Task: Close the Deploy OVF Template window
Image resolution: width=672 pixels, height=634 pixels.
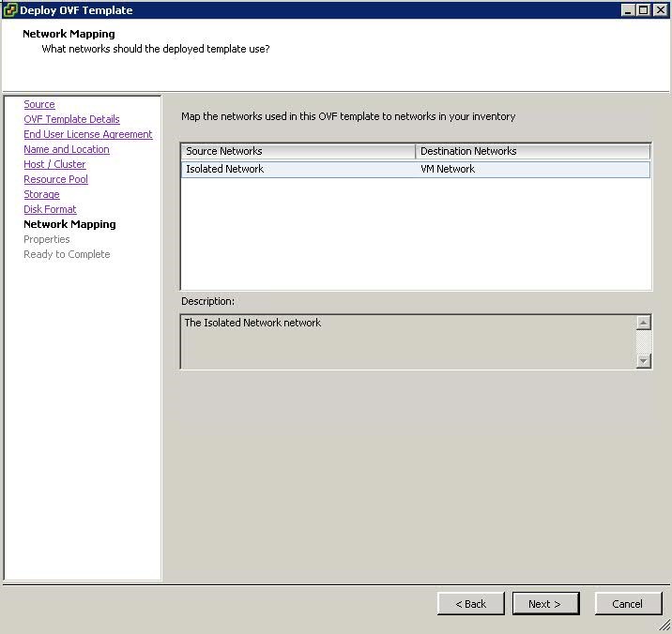Action: (x=661, y=10)
